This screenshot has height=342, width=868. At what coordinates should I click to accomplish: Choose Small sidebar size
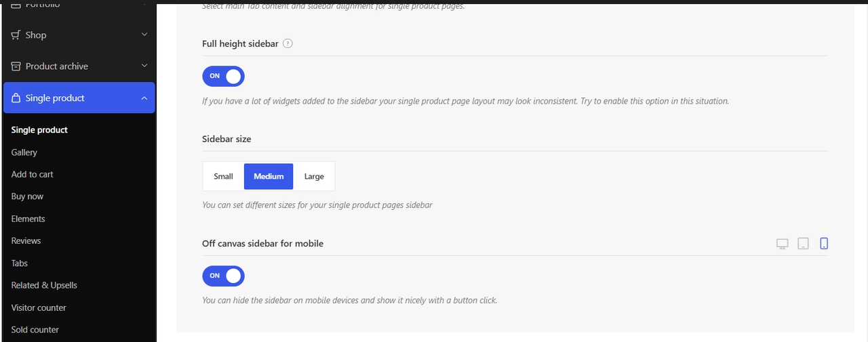[x=223, y=176]
